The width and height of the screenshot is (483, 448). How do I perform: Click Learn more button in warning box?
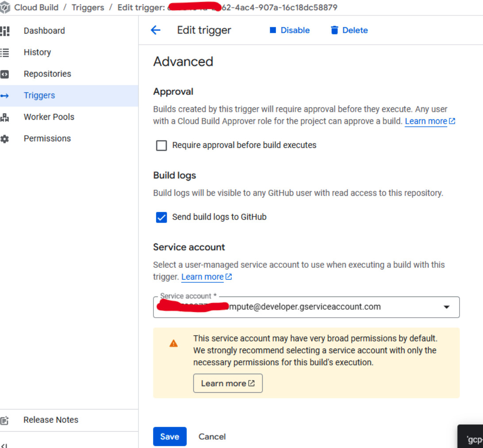[227, 383]
